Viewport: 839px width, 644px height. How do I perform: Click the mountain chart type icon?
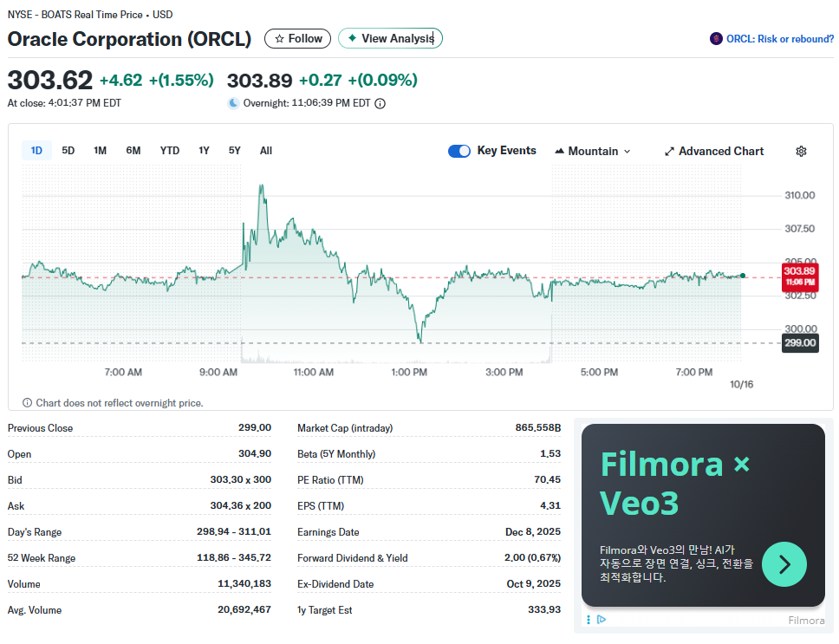[559, 151]
